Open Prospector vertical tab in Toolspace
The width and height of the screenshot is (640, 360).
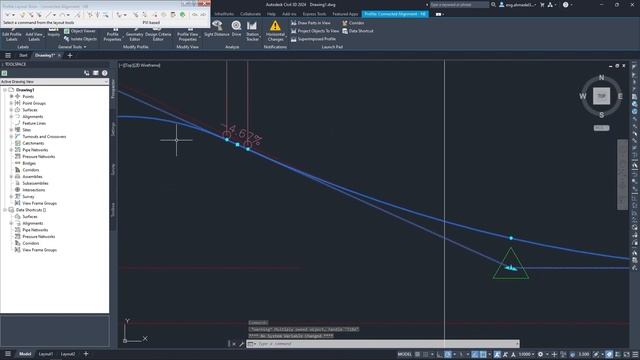tap(113, 88)
